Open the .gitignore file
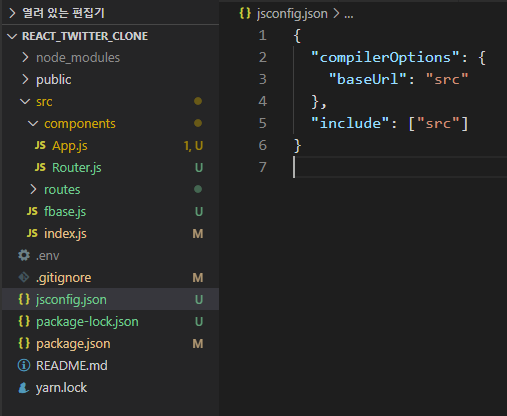Viewport: 507px width, 416px height. 63,278
